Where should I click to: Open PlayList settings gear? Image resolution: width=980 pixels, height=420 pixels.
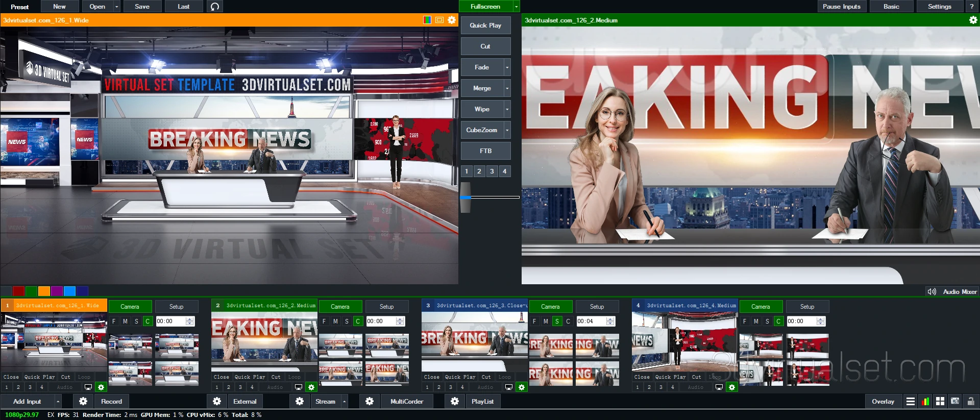[455, 401]
